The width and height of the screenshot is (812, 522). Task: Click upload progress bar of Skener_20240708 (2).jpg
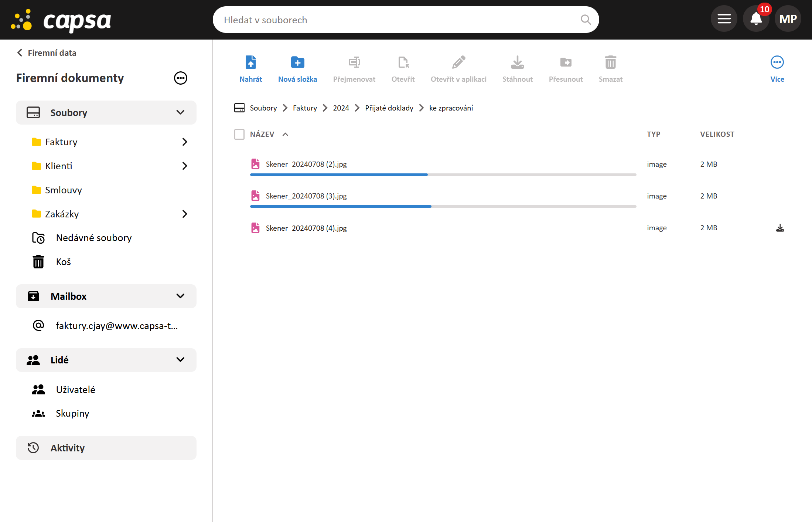[443, 174]
